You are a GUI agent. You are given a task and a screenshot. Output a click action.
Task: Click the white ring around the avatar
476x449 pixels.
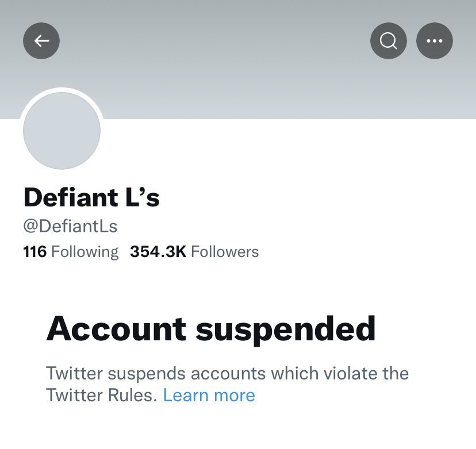[x=62, y=90]
